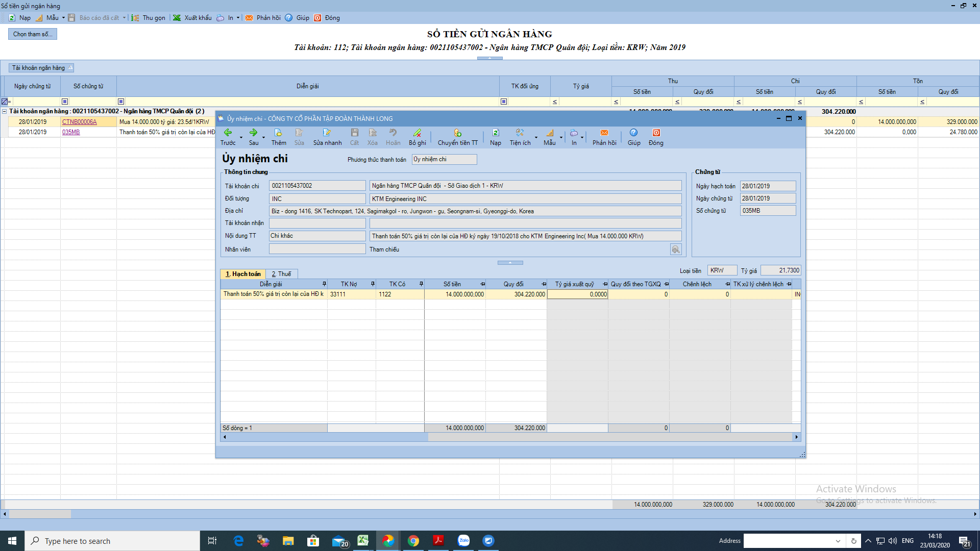
Task: Click the Chọn tham số button
Action: point(32,34)
